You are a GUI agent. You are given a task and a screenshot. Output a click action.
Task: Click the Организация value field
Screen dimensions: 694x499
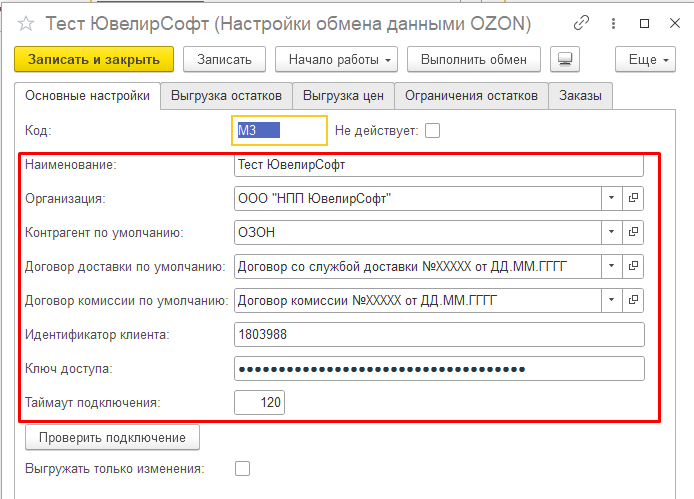417,198
